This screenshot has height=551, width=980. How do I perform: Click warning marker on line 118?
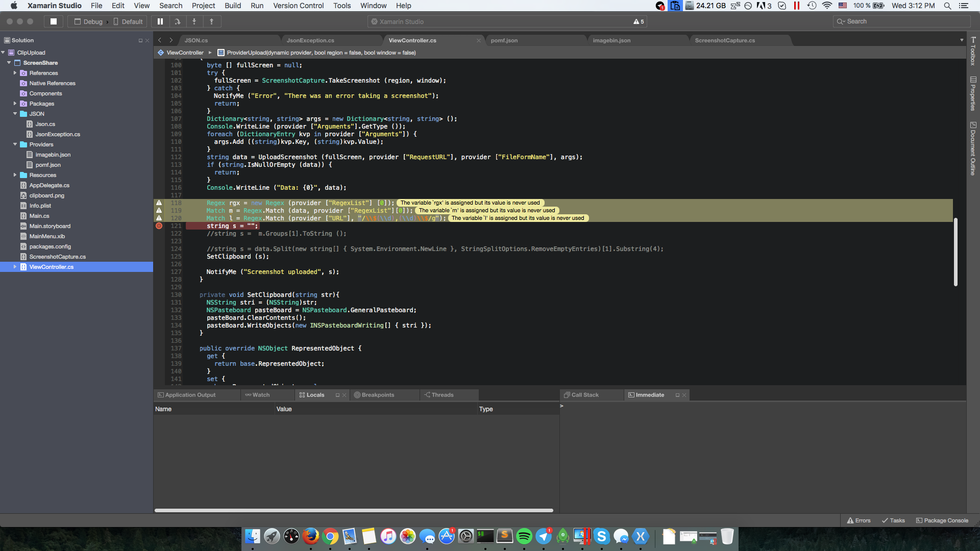tap(159, 203)
